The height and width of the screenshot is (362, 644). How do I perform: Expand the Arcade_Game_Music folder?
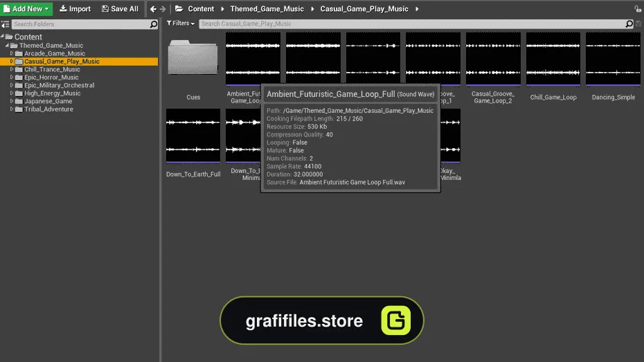click(12, 53)
